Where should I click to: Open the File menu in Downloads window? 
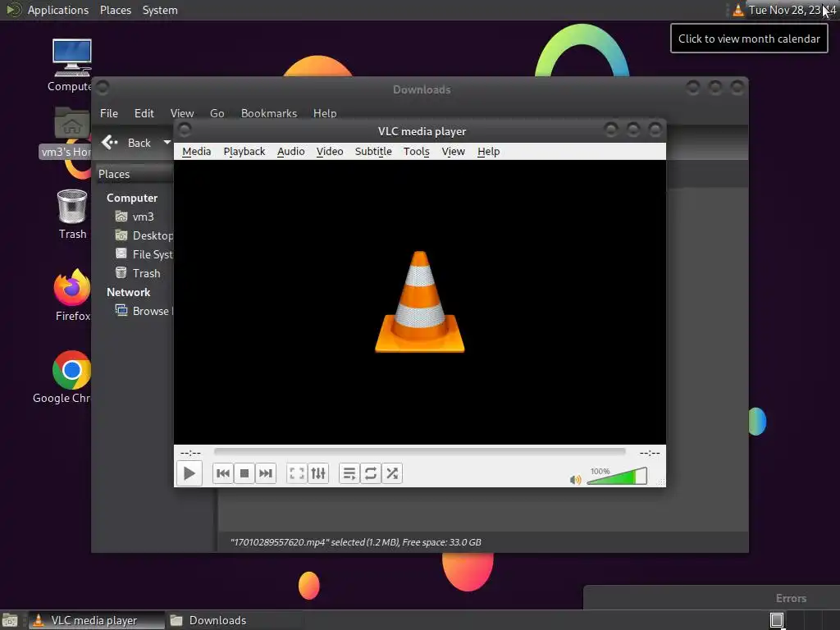click(x=109, y=113)
